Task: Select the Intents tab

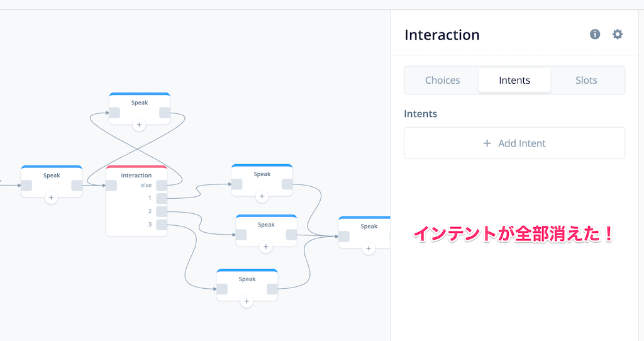Action: click(514, 81)
